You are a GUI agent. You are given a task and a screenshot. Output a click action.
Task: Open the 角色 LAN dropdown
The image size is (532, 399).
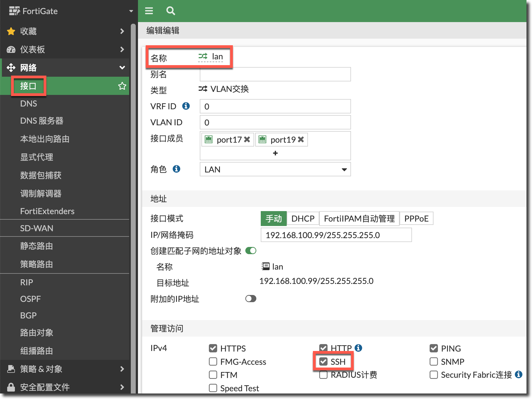[x=275, y=169]
